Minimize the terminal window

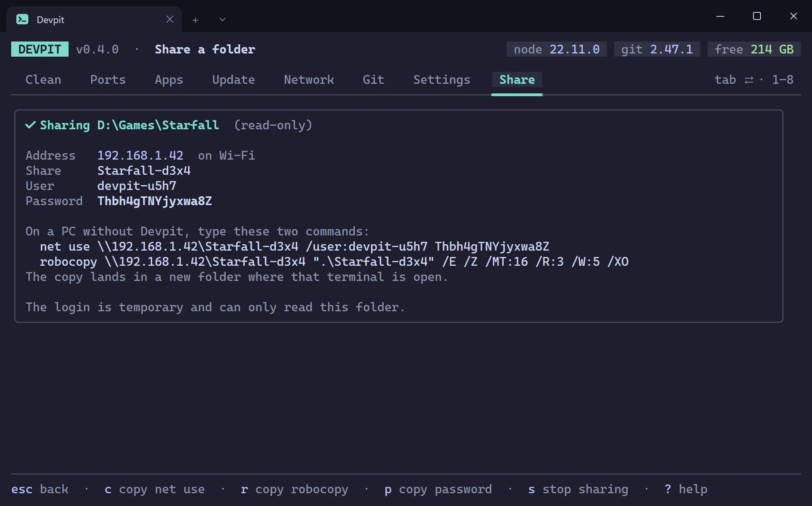tap(720, 16)
